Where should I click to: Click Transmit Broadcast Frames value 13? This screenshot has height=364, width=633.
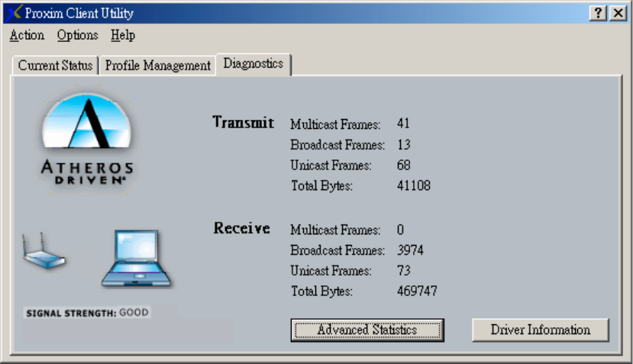pyautogui.click(x=404, y=144)
